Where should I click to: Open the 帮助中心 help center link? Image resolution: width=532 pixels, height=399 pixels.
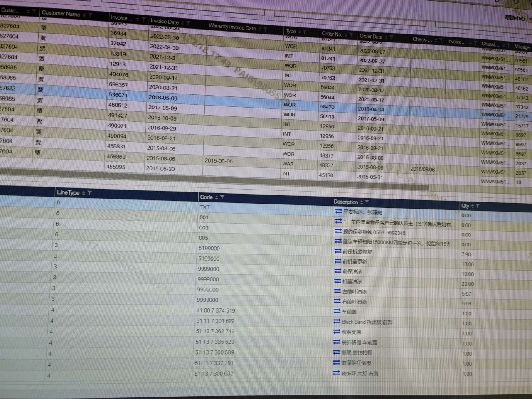tap(515, 17)
